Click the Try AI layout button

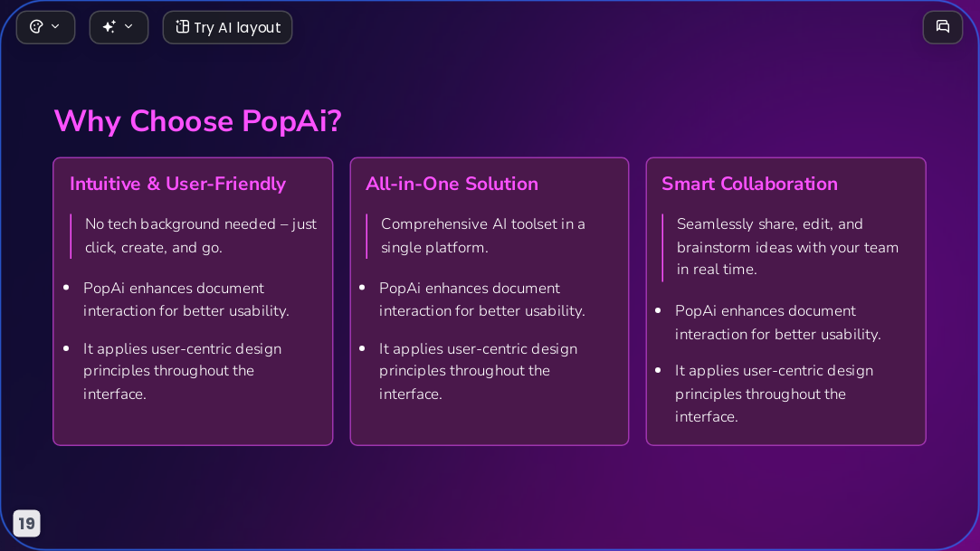[x=227, y=27]
